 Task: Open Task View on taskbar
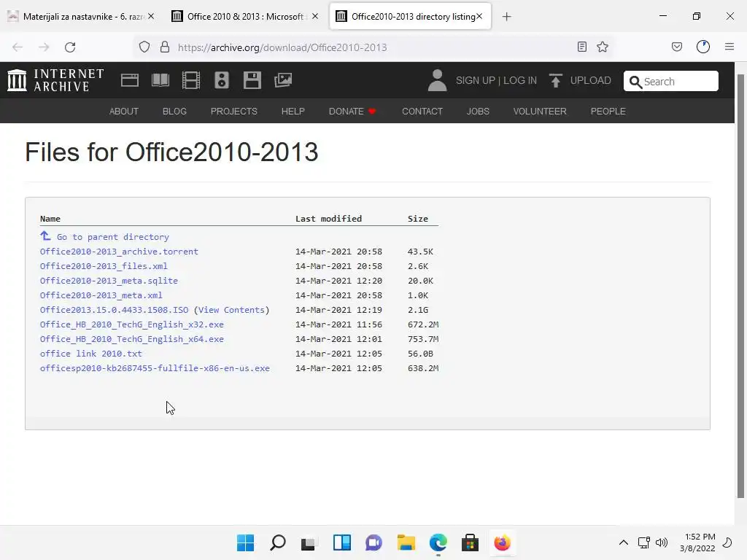click(309, 542)
